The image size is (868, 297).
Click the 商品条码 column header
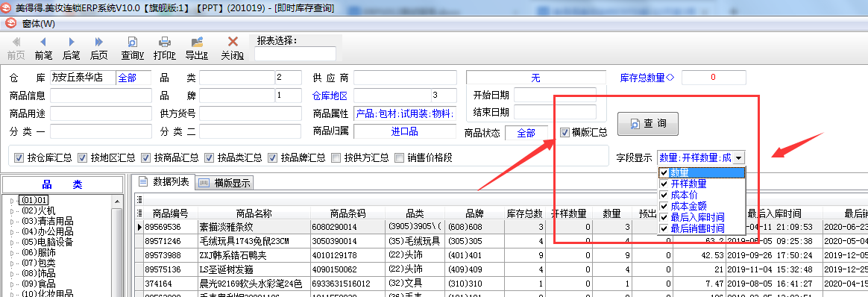tap(347, 214)
